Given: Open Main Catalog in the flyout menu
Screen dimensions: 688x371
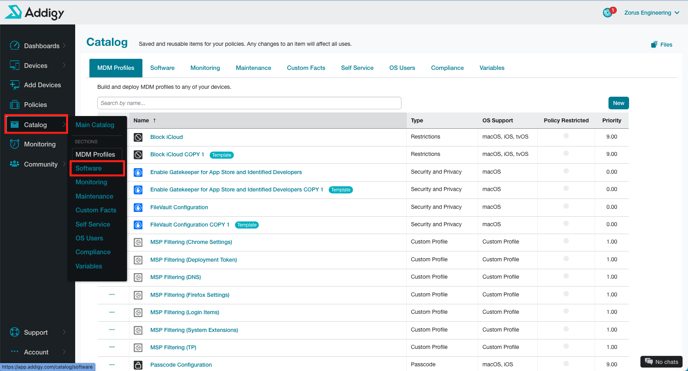Looking at the screenshot, I should (x=95, y=125).
